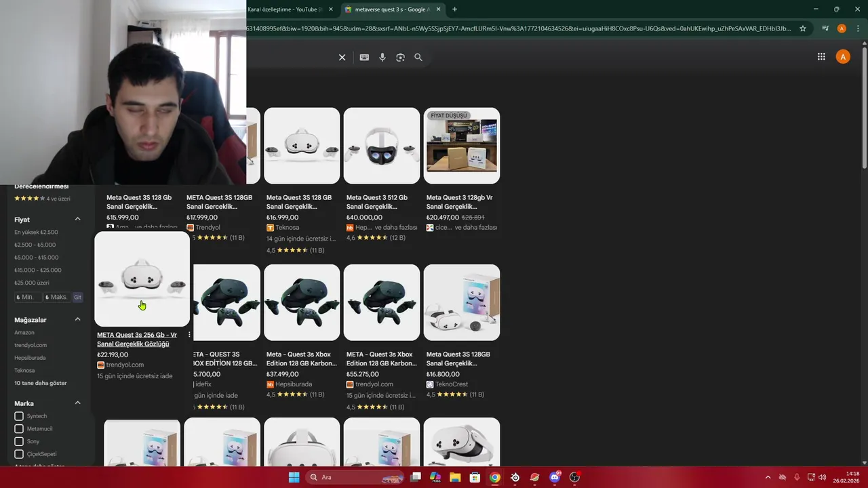Viewport: 868px width, 488px height.
Task: Open the Meta Quest 3 512 Gb headset image
Action: pos(382,146)
